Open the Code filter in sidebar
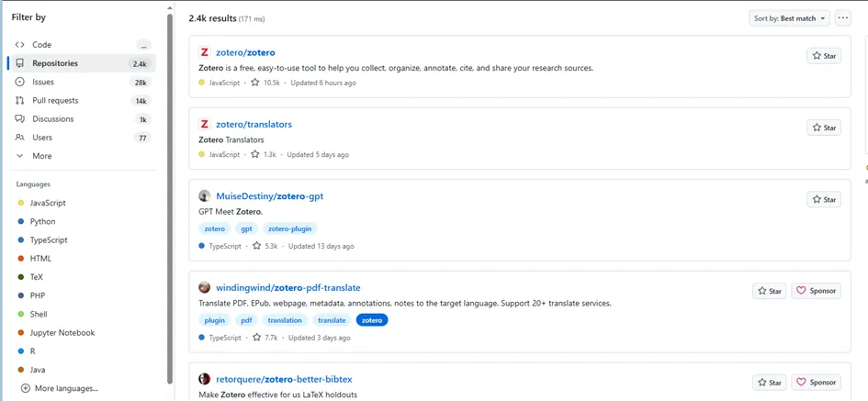 coord(82,45)
